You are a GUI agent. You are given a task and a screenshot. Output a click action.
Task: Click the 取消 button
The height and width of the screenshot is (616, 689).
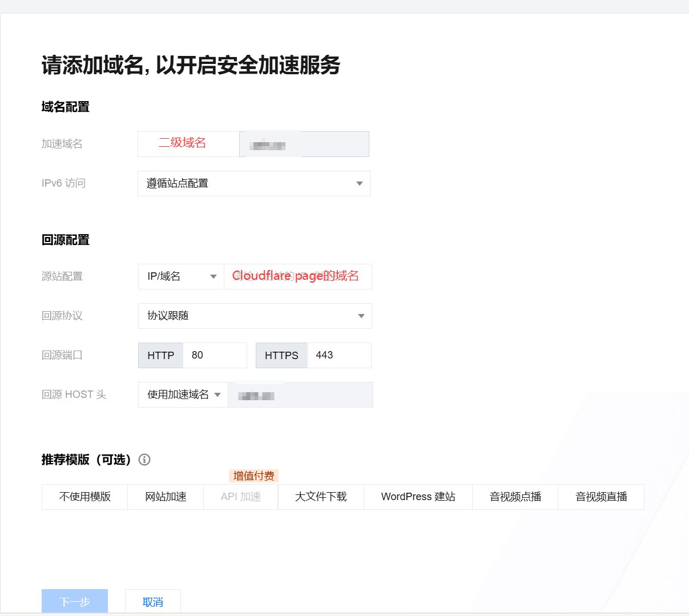[x=152, y=602]
